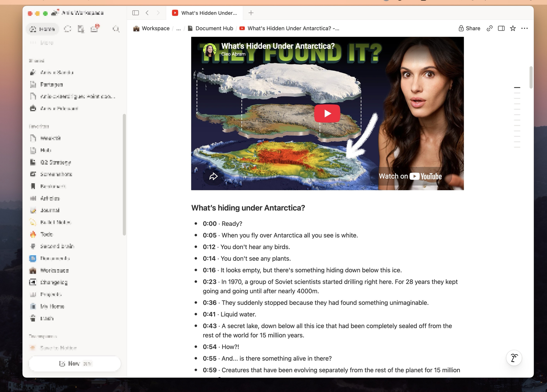The height and width of the screenshot is (392, 547).
Task: Go back with the left chevron
Action: click(x=147, y=13)
